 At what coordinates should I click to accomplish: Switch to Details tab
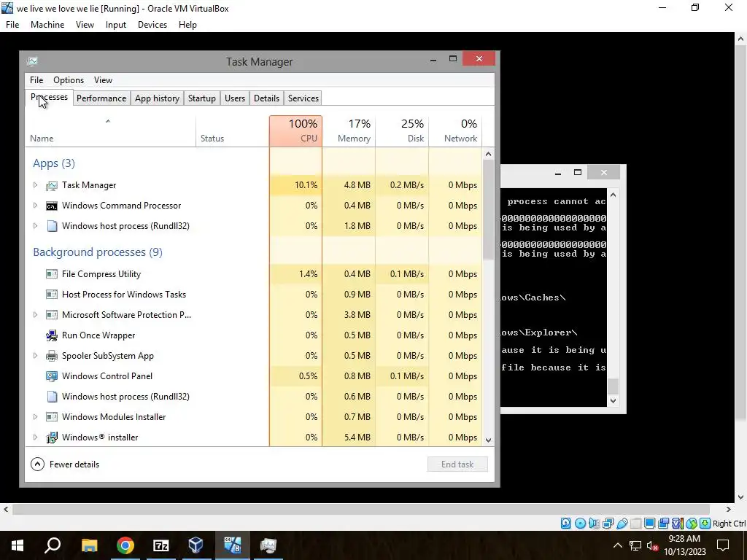[266, 98]
